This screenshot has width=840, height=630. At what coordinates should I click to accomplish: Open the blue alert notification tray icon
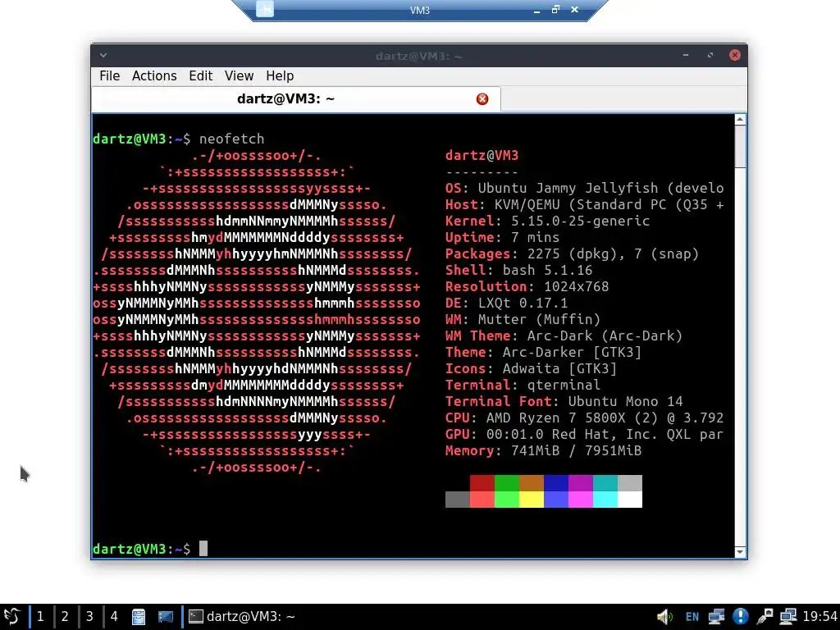pos(741,616)
